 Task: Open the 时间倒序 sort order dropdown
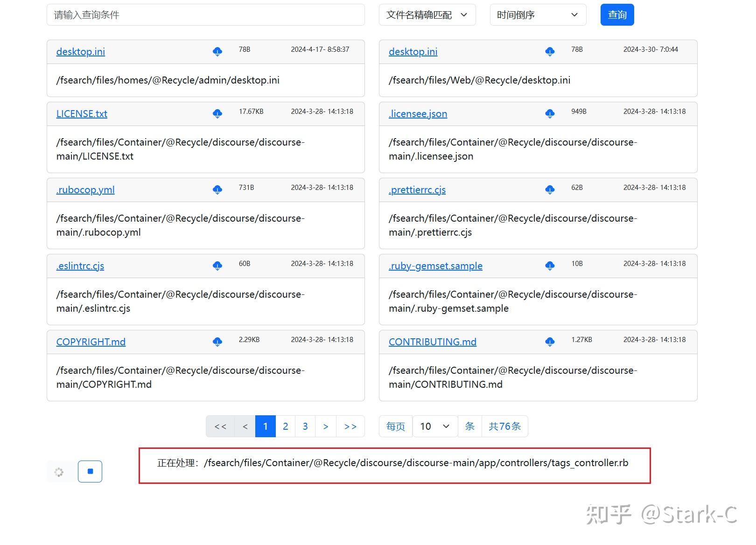tap(537, 14)
